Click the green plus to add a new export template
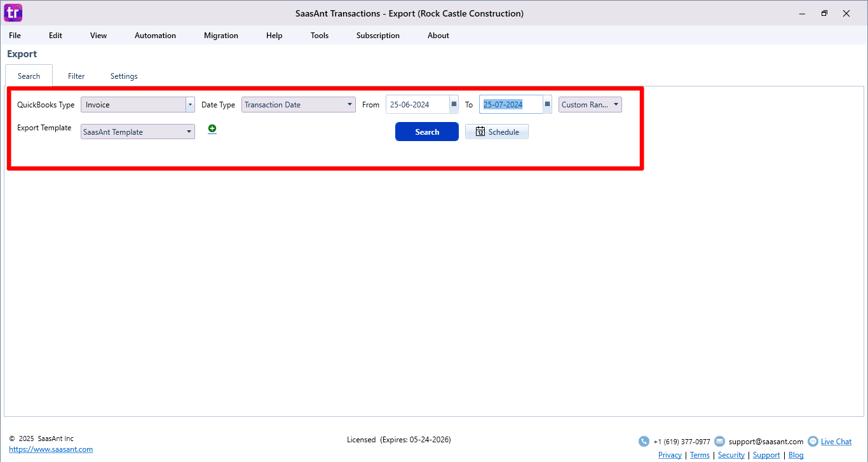Viewport: 868px width, 462px height. pos(212,128)
